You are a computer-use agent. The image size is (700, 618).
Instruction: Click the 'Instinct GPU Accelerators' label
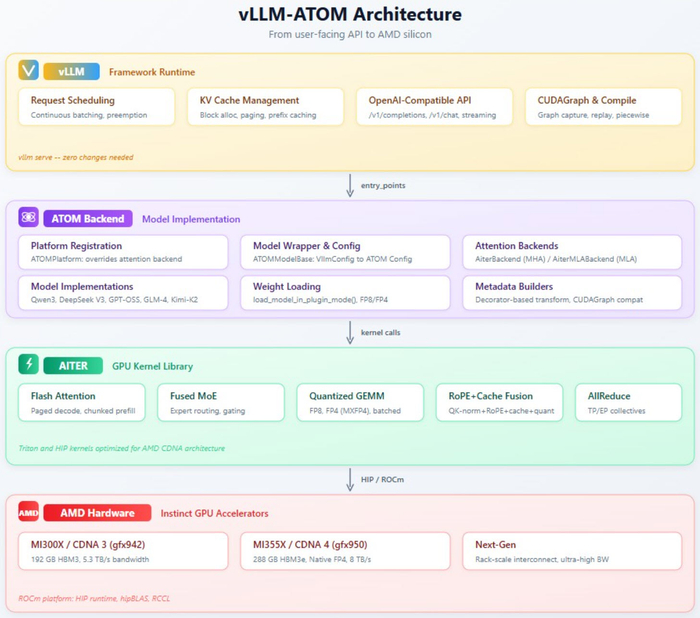click(214, 514)
